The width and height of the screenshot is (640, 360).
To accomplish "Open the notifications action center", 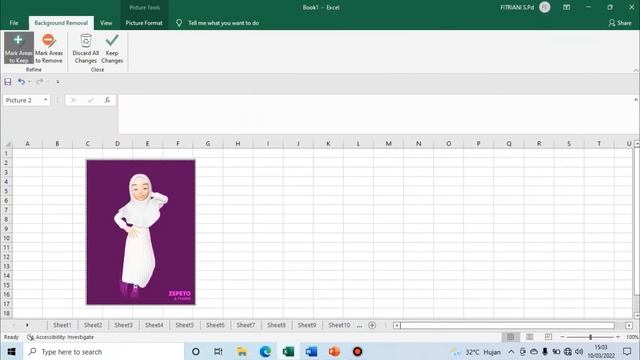I will click(627, 351).
